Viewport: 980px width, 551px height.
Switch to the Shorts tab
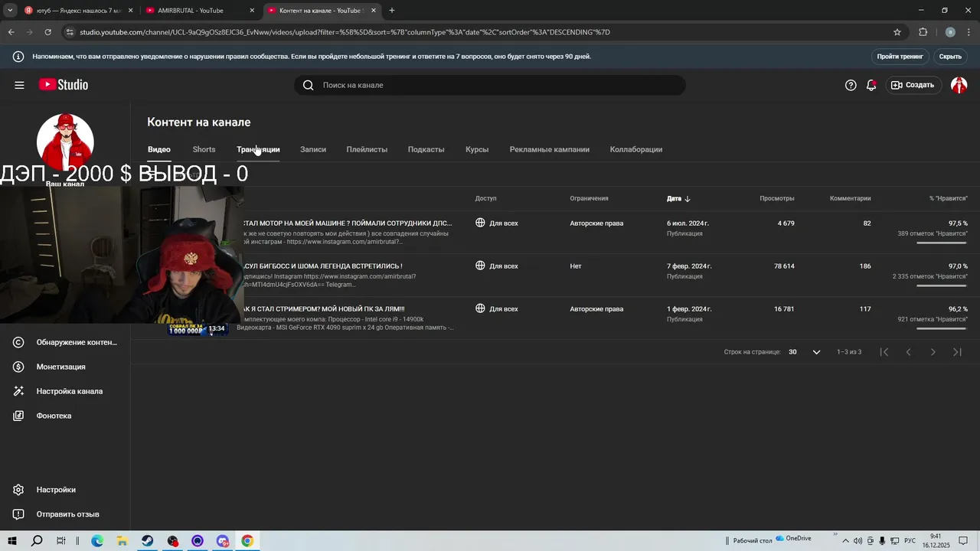point(204,149)
